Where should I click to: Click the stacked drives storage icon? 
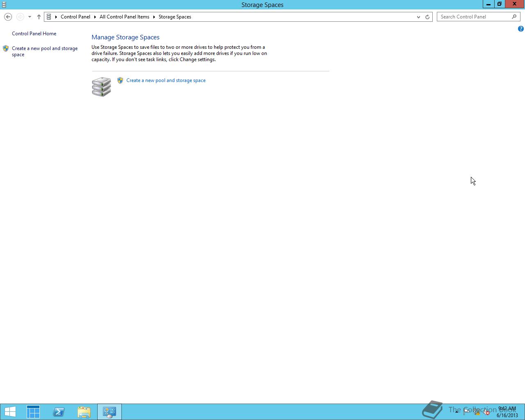(101, 87)
